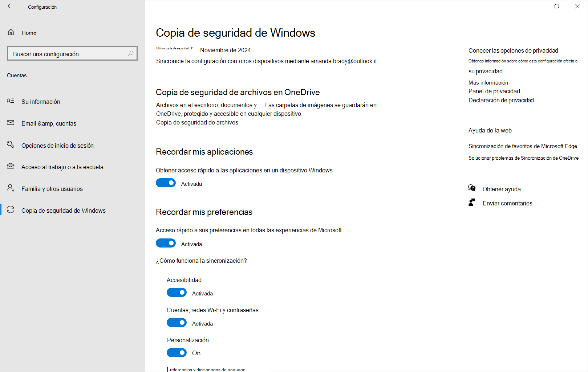The height and width of the screenshot is (372, 588).
Task: Open Solucionar problemas de Sincronización de OneDrive
Action: tap(523, 158)
